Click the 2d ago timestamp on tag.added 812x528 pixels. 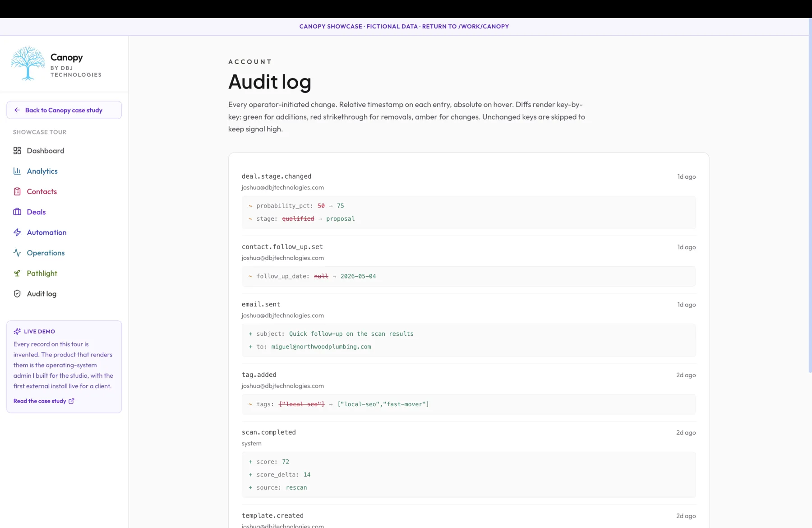[x=686, y=375]
